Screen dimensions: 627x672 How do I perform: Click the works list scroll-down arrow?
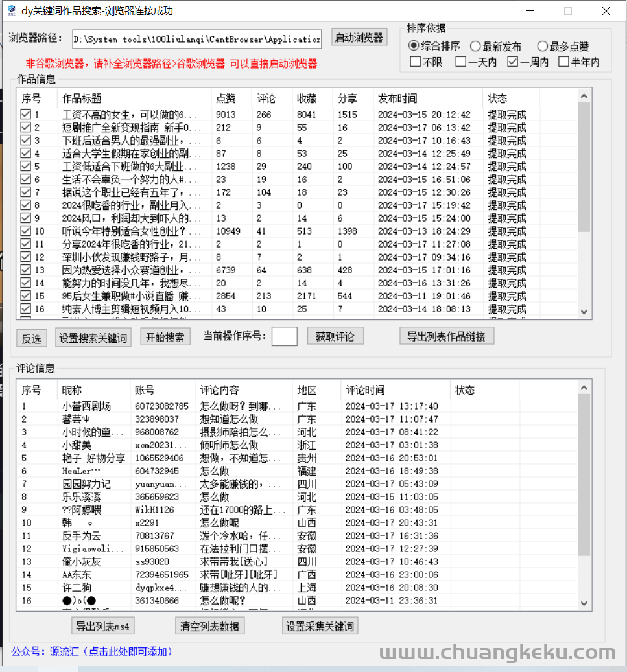[584, 312]
